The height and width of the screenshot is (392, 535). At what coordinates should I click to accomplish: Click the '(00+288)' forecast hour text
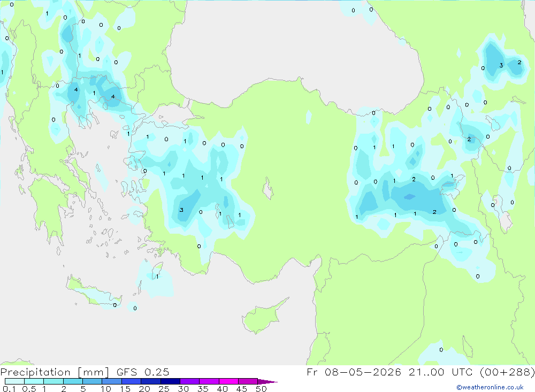(507, 372)
